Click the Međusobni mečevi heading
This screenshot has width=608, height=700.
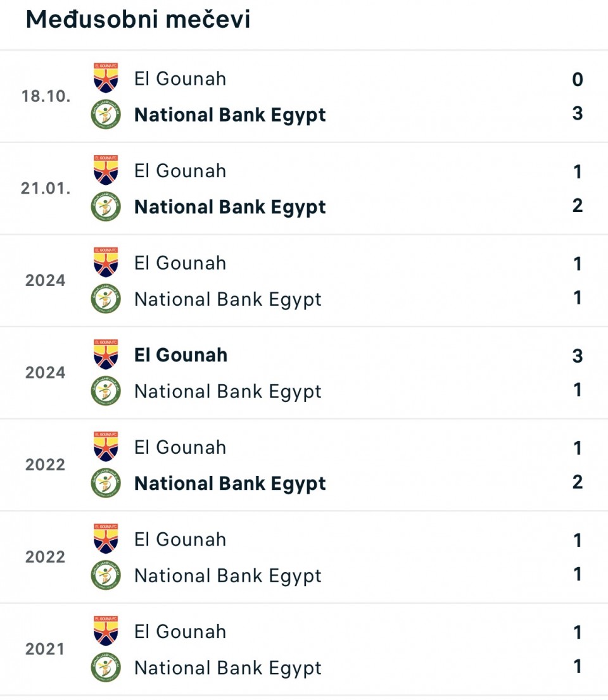[x=138, y=20]
